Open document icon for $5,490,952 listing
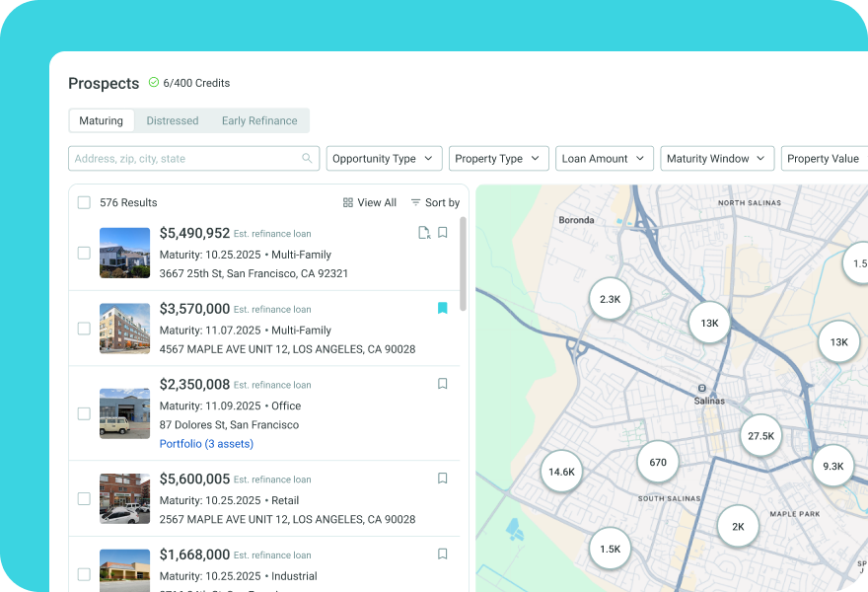Viewport: 868px width, 592px height. pyautogui.click(x=424, y=233)
